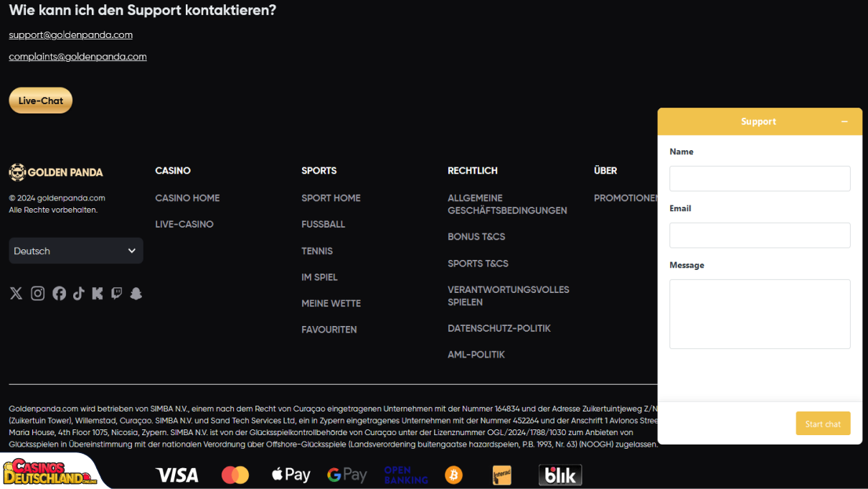
Task: Open the support@goldenpanda.com email link
Action: click(71, 34)
